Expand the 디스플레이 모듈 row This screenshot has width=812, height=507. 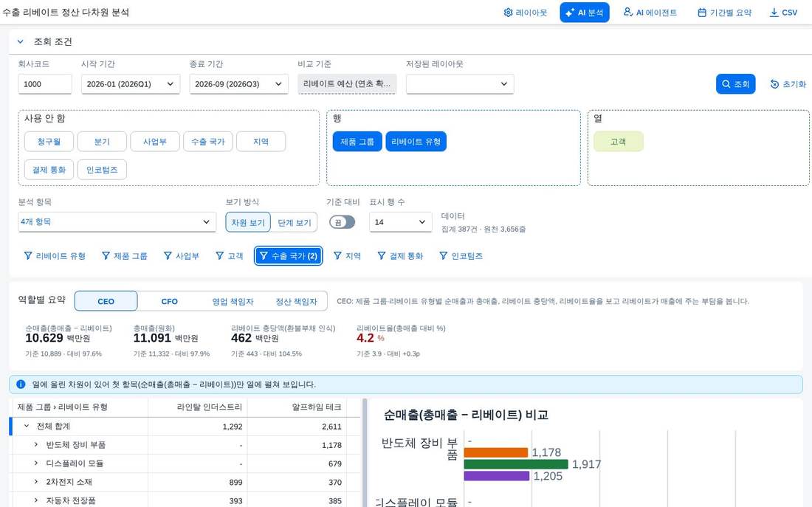(35, 463)
